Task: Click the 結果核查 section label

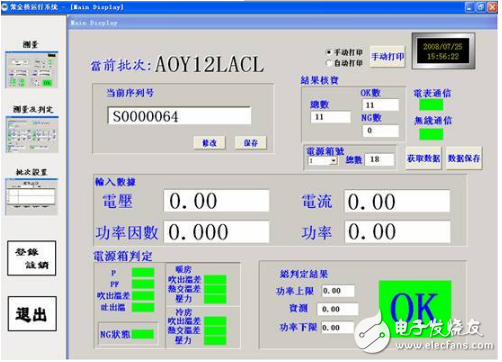Action: (319, 80)
